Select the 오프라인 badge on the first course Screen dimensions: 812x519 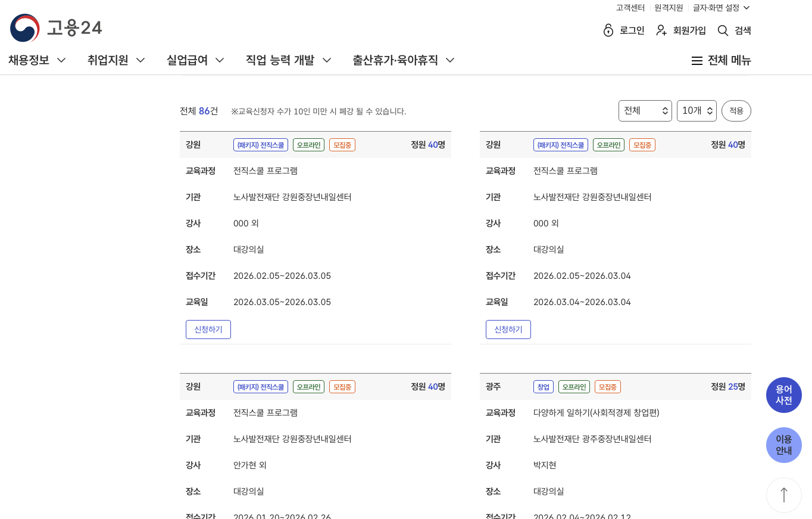(x=308, y=144)
